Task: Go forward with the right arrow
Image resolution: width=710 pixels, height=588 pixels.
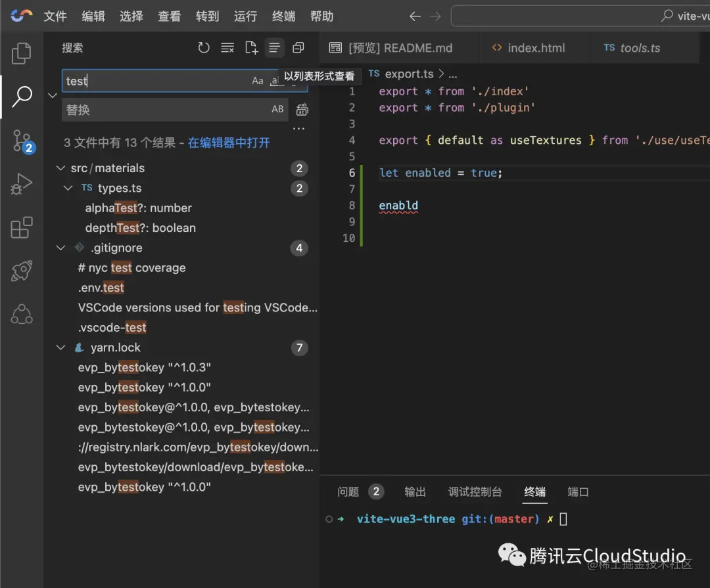Action: 435,16
